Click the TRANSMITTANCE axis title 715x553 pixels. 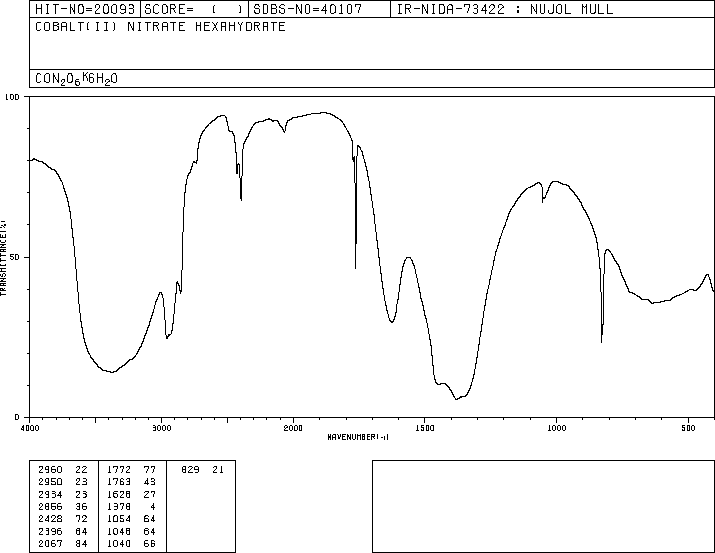click(x=3, y=258)
